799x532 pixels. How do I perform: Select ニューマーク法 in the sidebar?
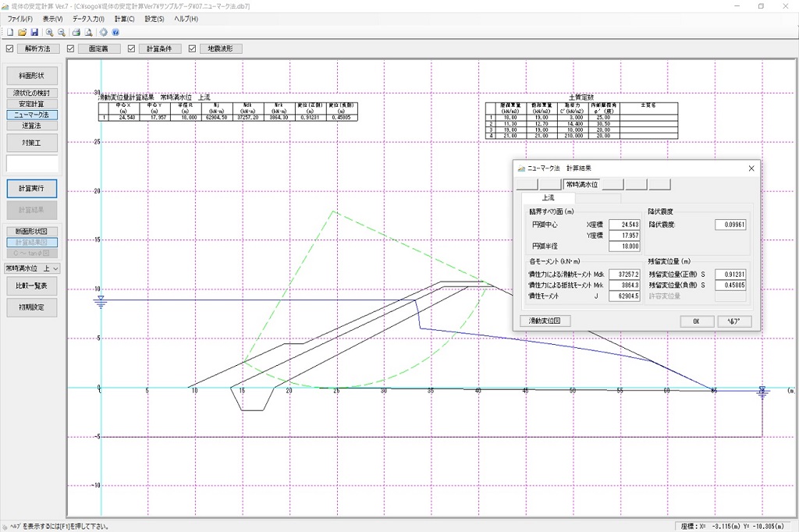point(31,115)
